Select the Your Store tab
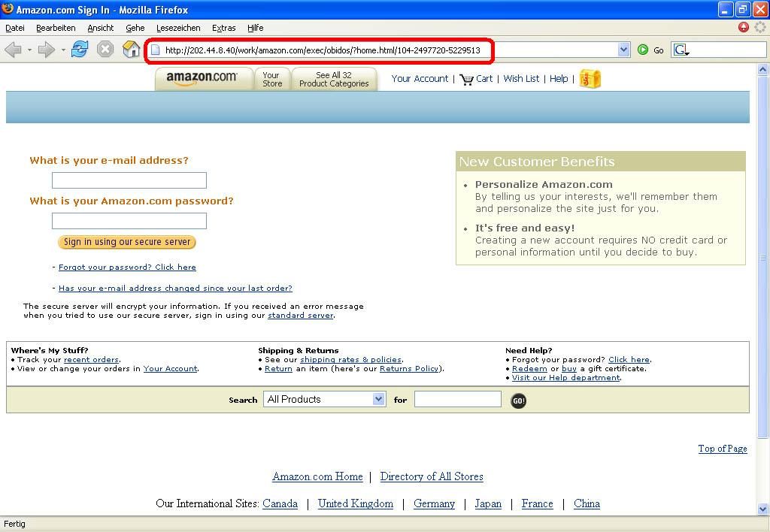The width and height of the screenshot is (770, 532). tap(272, 79)
